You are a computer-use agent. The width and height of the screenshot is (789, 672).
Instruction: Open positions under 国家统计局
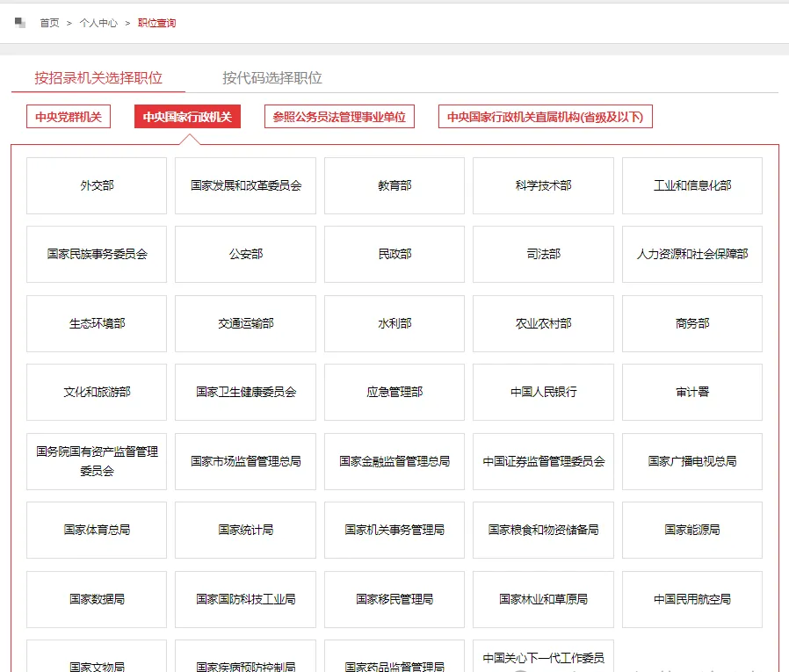click(245, 531)
